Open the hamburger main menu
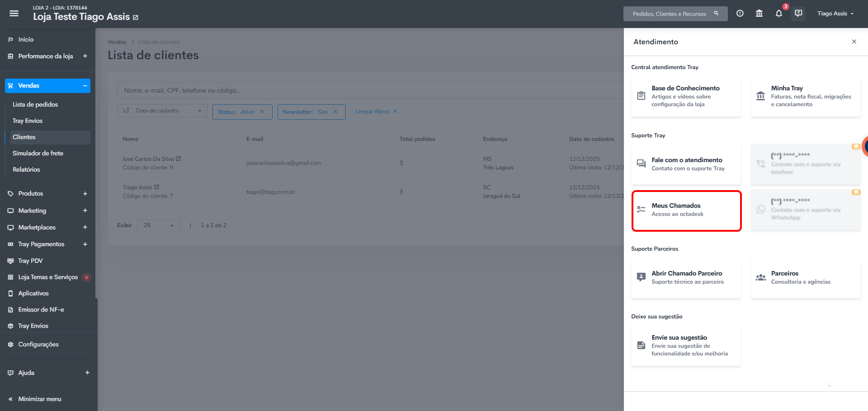 click(x=14, y=14)
